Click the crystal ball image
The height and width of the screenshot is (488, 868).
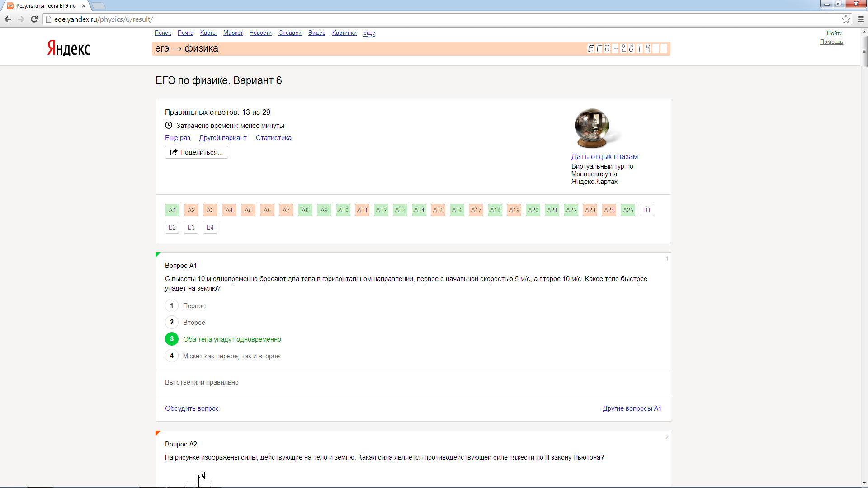pyautogui.click(x=592, y=128)
